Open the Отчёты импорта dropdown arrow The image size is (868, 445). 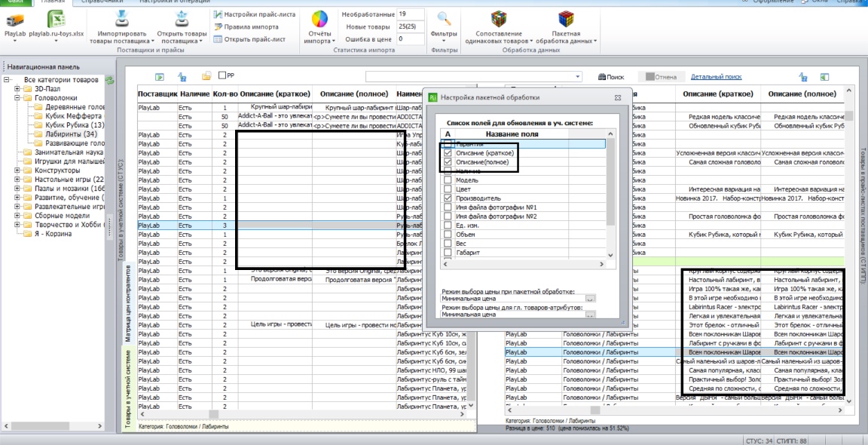coord(335,41)
